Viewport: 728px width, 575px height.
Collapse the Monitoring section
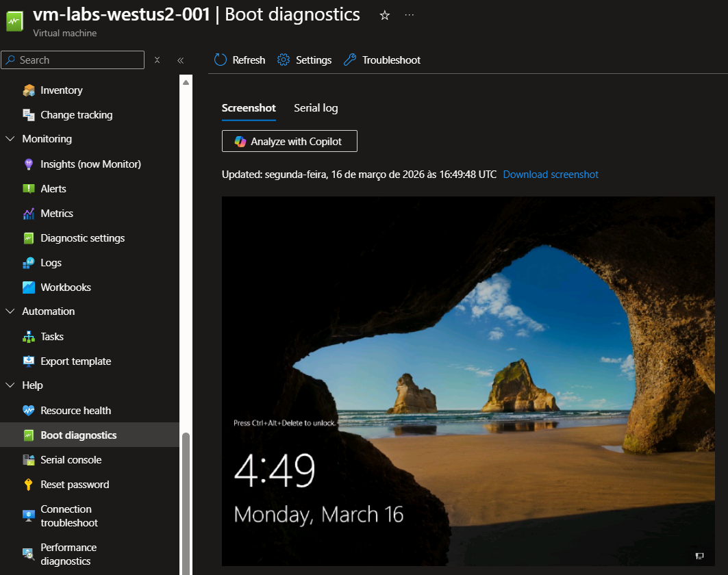click(10, 139)
